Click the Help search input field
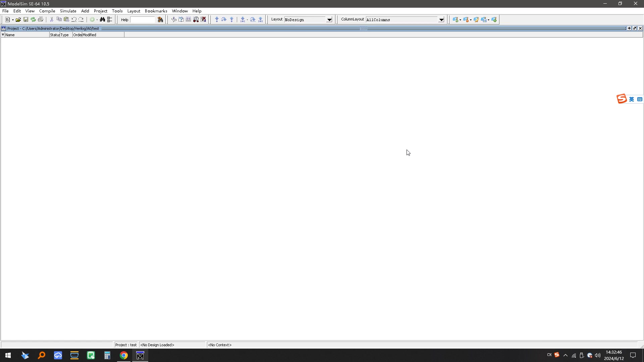644x362 pixels. pyautogui.click(x=143, y=20)
